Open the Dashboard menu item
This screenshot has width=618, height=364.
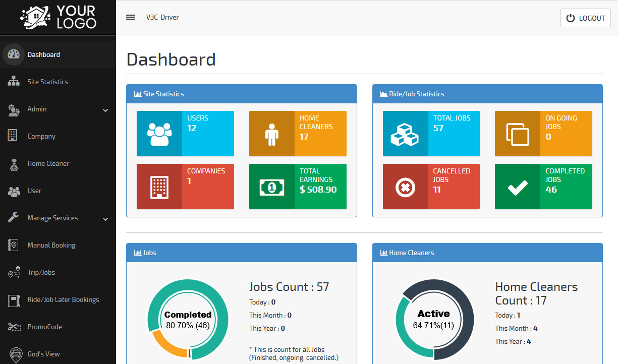58,54
